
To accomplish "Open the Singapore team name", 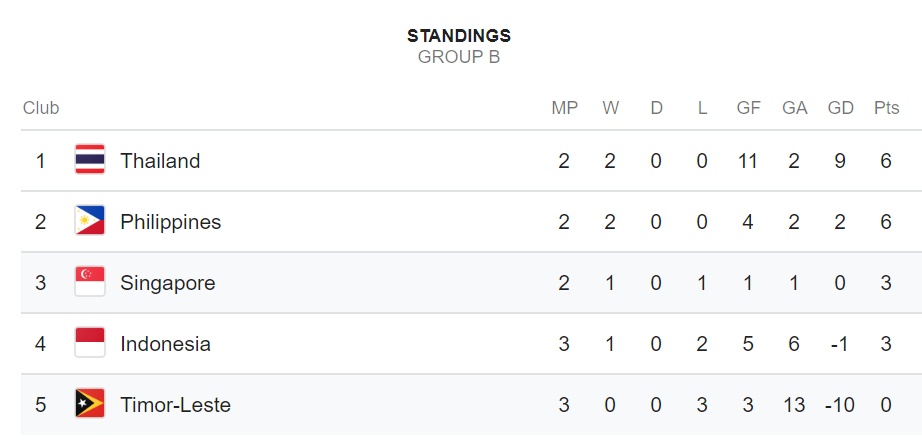I will [x=168, y=283].
